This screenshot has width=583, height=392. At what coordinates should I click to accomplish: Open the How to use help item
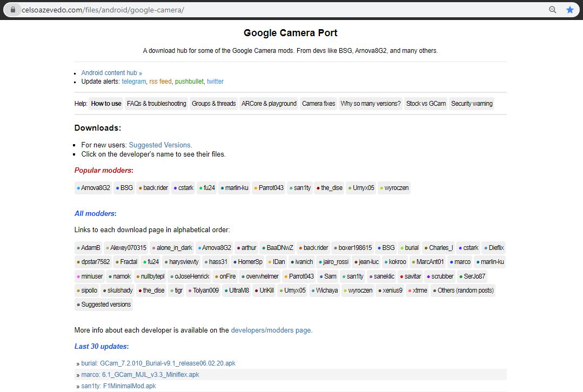coord(106,104)
